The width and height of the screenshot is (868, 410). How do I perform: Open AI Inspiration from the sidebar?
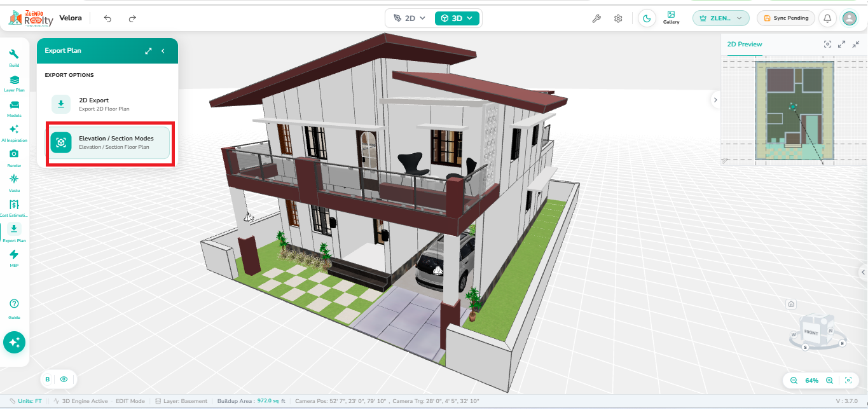[x=14, y=133]
